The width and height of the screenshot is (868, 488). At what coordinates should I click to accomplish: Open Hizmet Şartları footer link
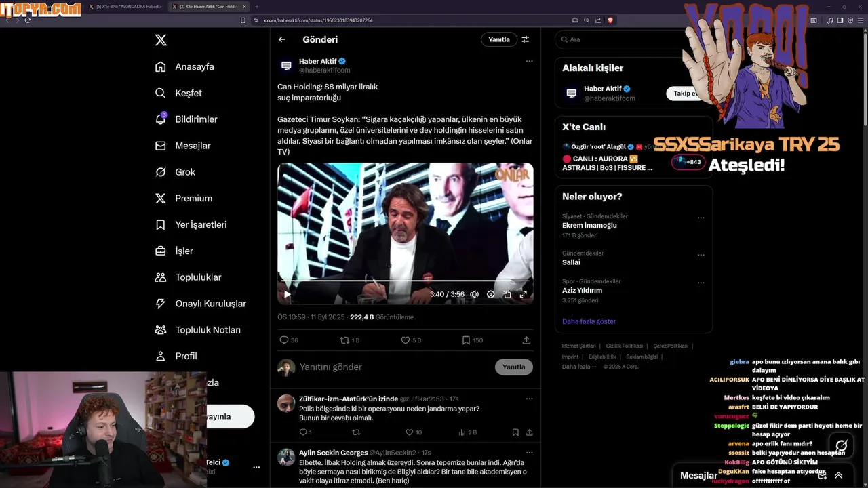pyautogui.click(x=578, y=346)
